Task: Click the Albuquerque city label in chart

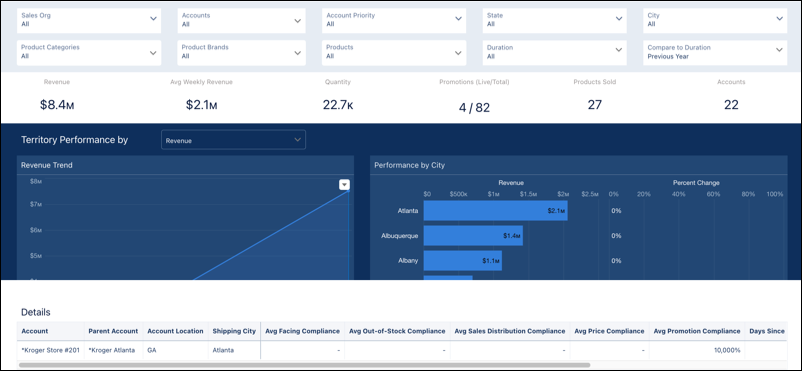Action: pyautogui.click(x=399, y=236)
